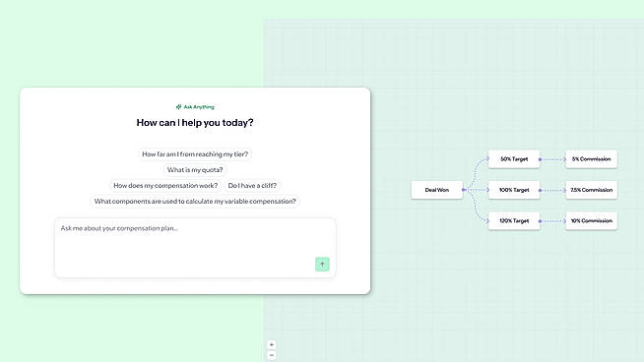The image size is (644, 362).
Task: Click the 'How can I help you today?' heading
Action: click(x=195, y=123)
